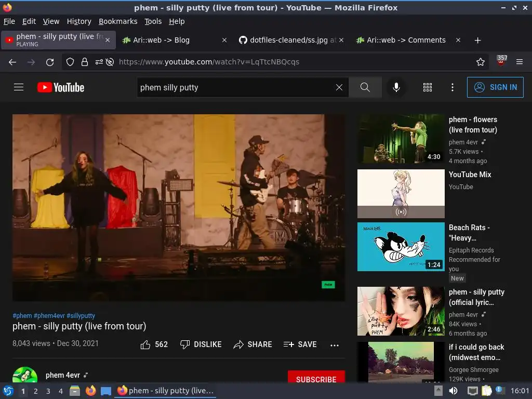The image size is (532, 399).
Task: Close the Ari::web -> Comments tab
Action: (458, 40)
